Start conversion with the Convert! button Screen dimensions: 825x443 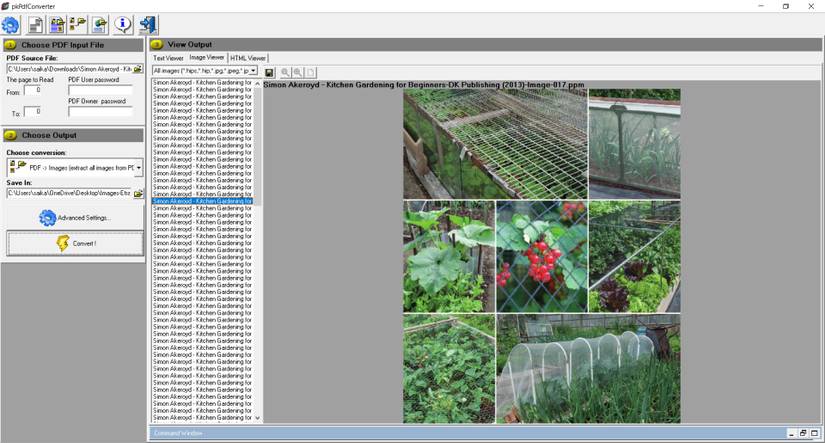75,244
